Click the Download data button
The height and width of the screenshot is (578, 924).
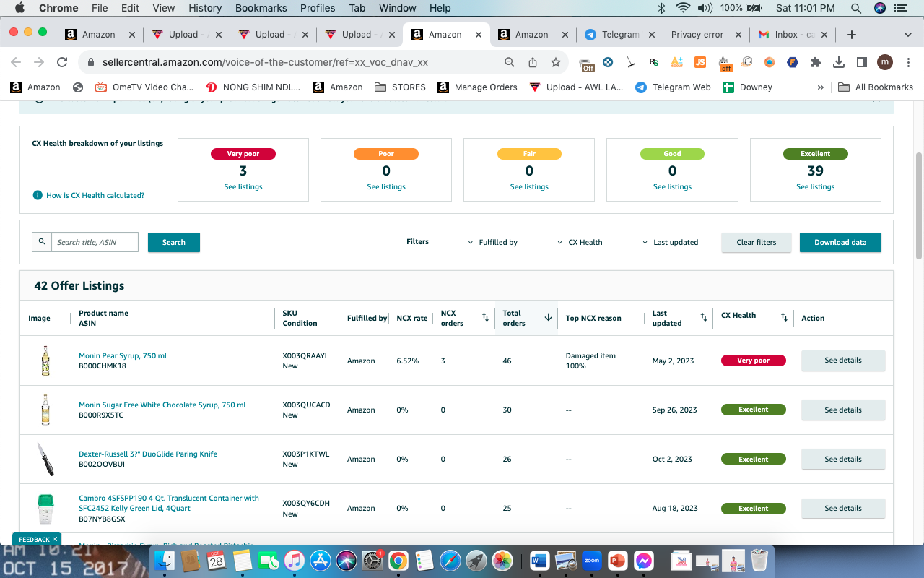840,243
